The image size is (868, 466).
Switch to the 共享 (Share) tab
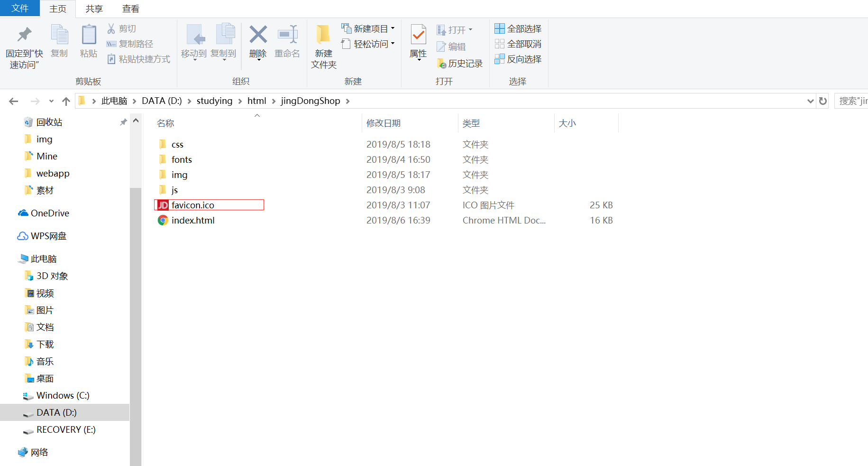94,9
